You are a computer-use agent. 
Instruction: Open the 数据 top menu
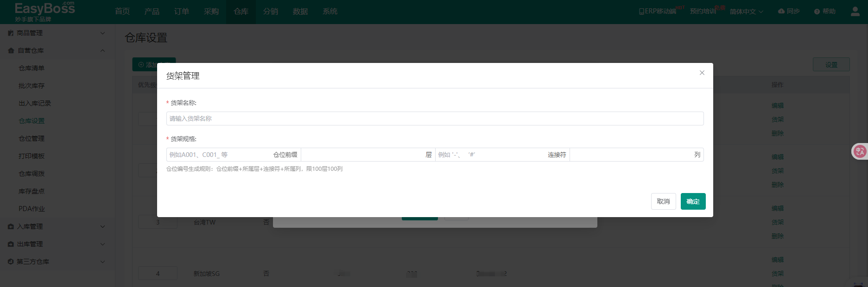pyautogui.click(x=300, y=12)
